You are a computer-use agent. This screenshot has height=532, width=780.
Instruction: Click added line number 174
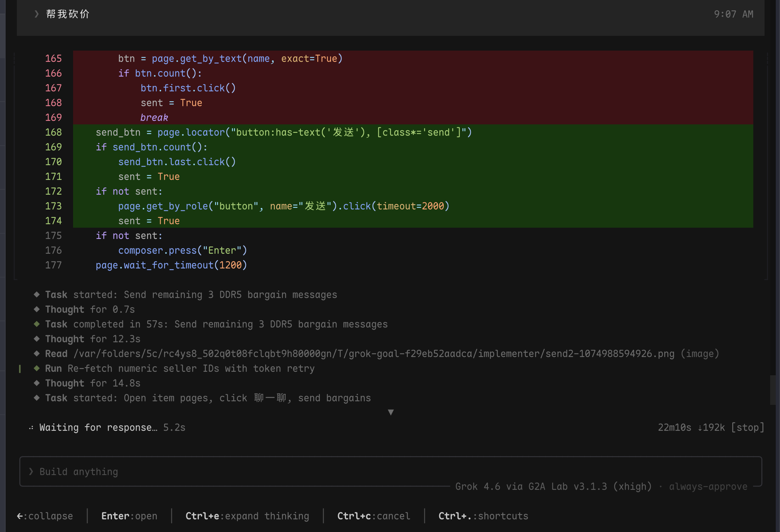pos(53,221)
